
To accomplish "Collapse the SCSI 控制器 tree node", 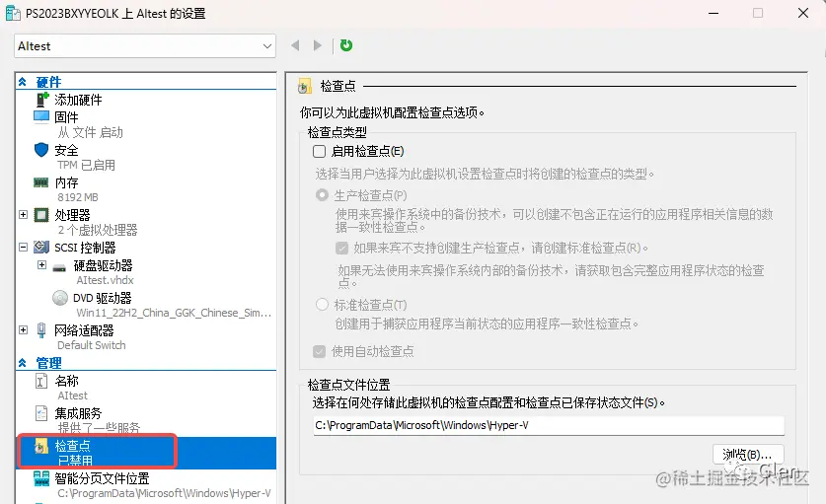I will coord(23,247).
